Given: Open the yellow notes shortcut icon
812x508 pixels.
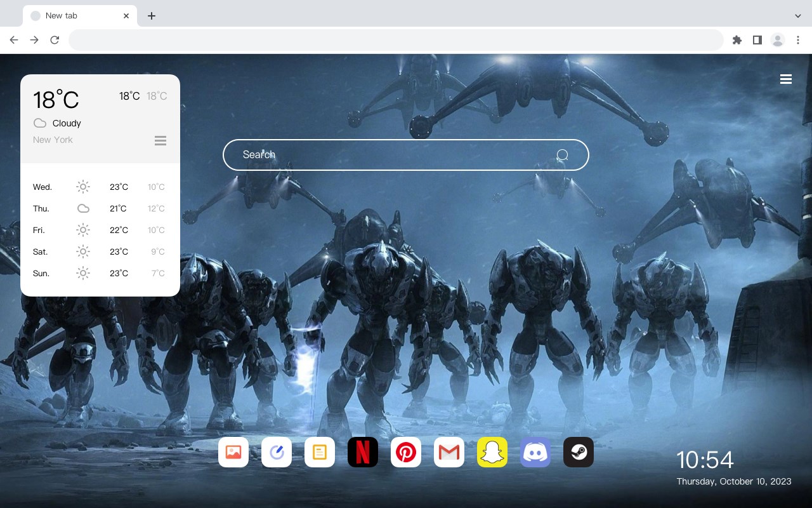Looking at the screenshot, I should [320, 452].
